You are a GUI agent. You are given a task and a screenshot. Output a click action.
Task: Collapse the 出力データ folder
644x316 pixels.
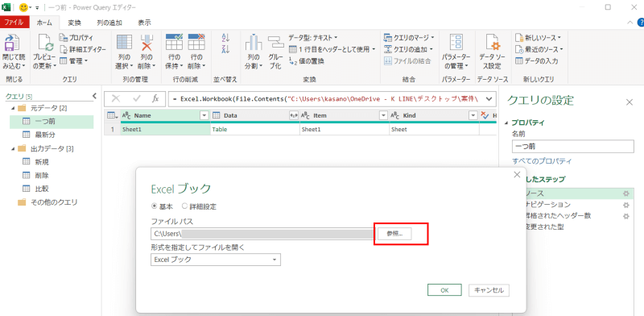[12, 148]
